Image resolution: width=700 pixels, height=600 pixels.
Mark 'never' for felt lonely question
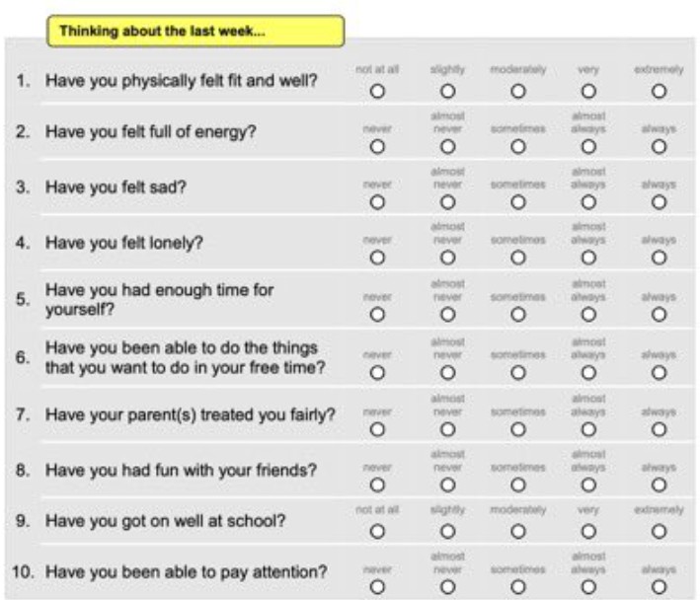377,258
